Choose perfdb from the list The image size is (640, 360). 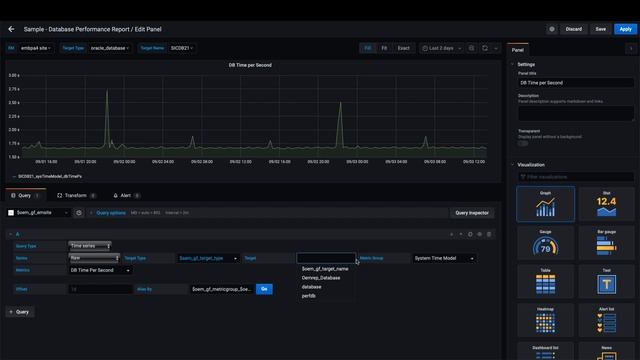pyautogui.click(x=309, y=296)
